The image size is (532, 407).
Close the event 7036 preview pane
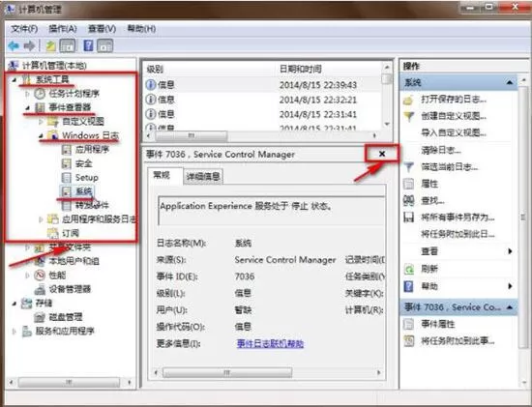pos(382,154)
